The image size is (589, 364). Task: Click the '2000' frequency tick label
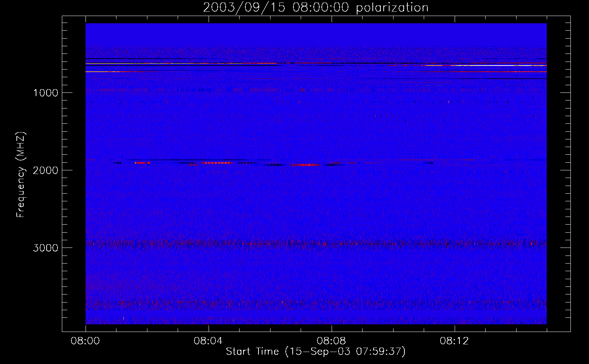(46, 170)
